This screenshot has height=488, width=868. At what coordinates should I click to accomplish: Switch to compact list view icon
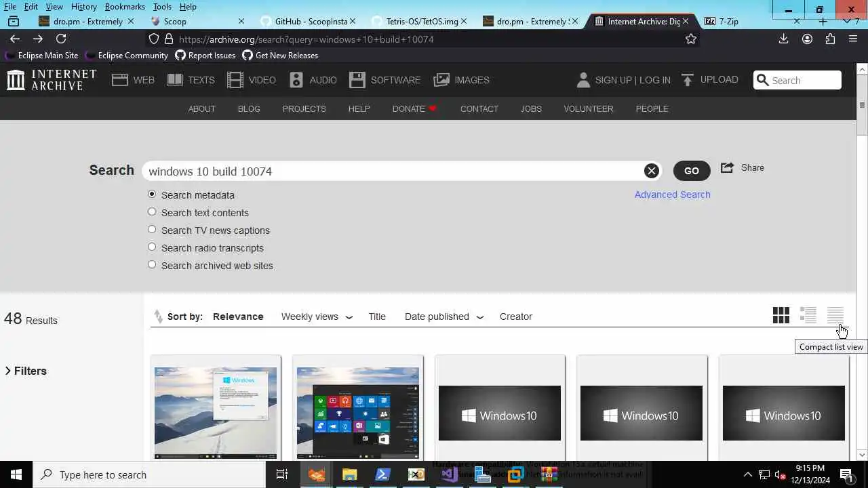click(x=835, y=315)
